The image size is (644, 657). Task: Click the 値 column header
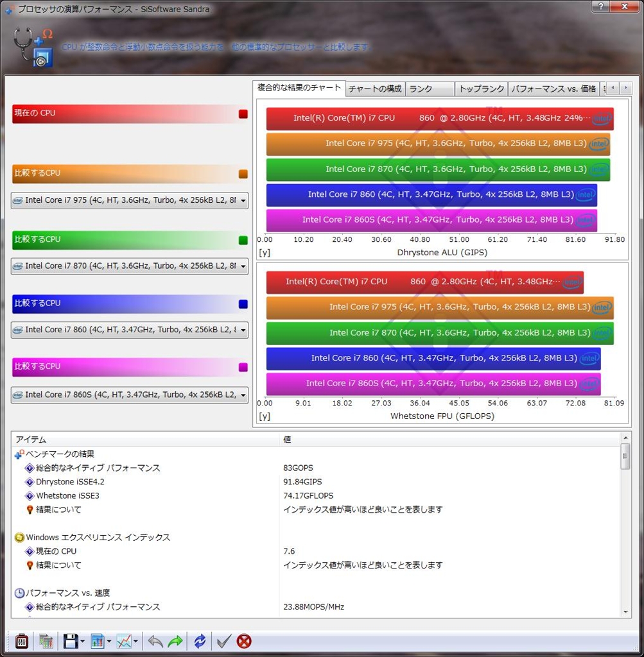tap(449, 439)
